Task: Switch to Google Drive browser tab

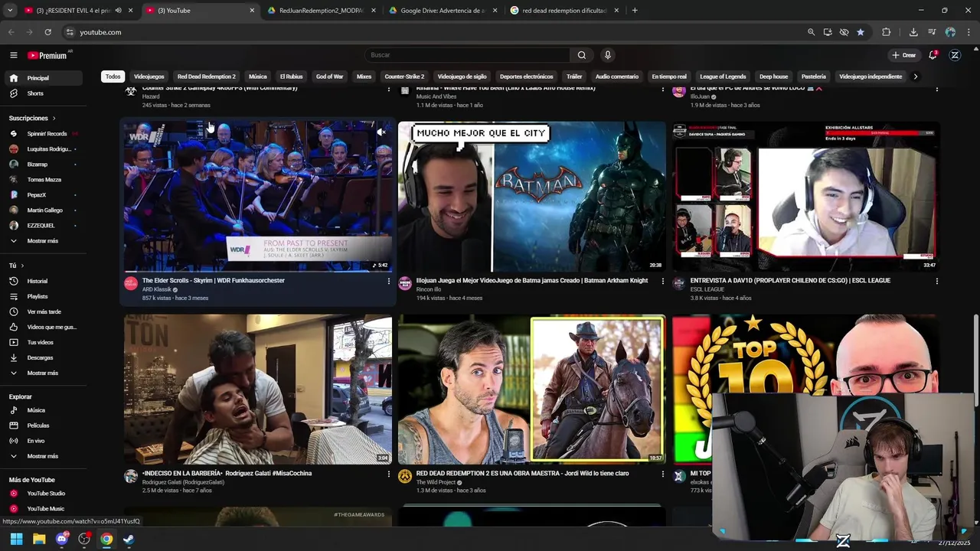Action: click(443, 10)
